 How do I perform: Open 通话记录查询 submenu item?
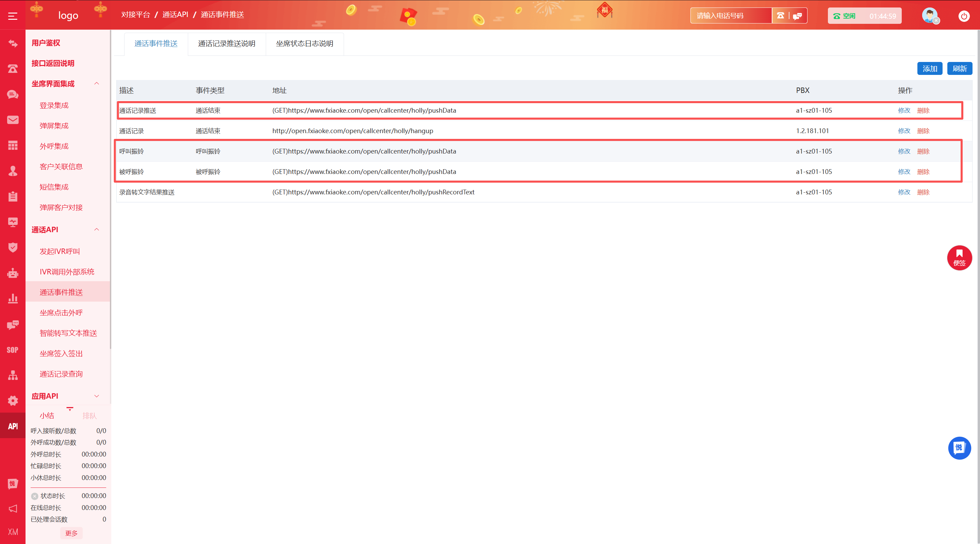tap(61, 374)
